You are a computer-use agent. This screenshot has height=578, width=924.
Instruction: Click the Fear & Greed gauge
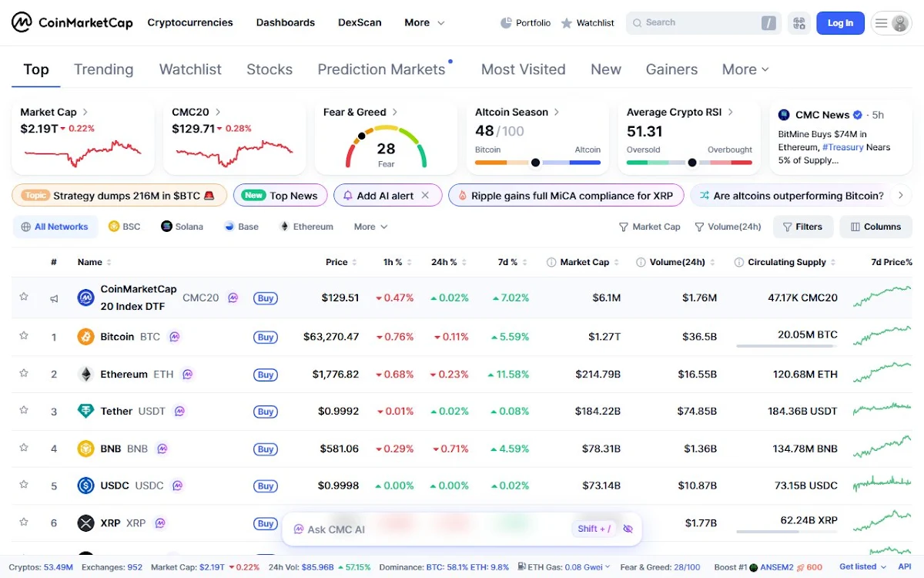click(x=386, y=146)
